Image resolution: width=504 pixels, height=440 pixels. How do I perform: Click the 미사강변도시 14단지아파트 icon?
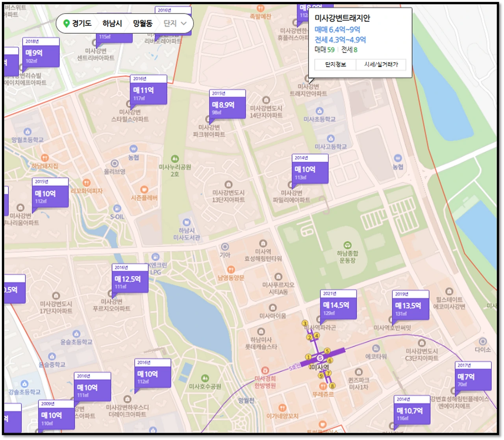point(266,100)
